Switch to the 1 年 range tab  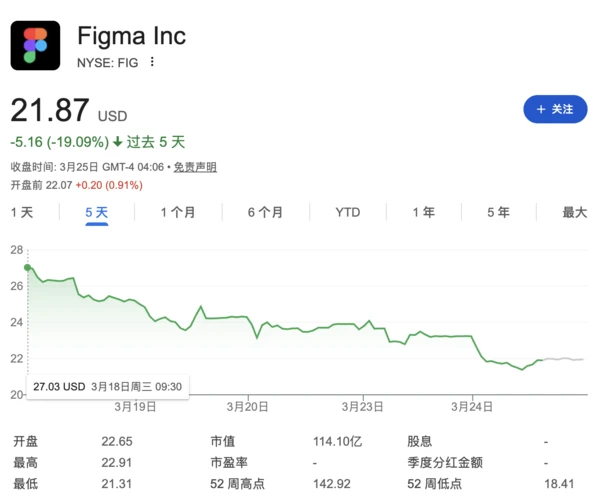tap(423, 212)
